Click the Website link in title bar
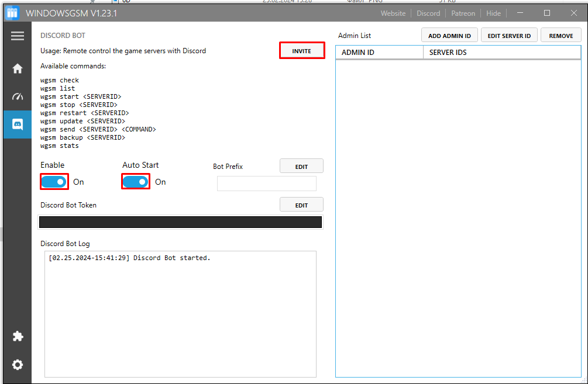The image size is (588, 384). coord(393,13)
